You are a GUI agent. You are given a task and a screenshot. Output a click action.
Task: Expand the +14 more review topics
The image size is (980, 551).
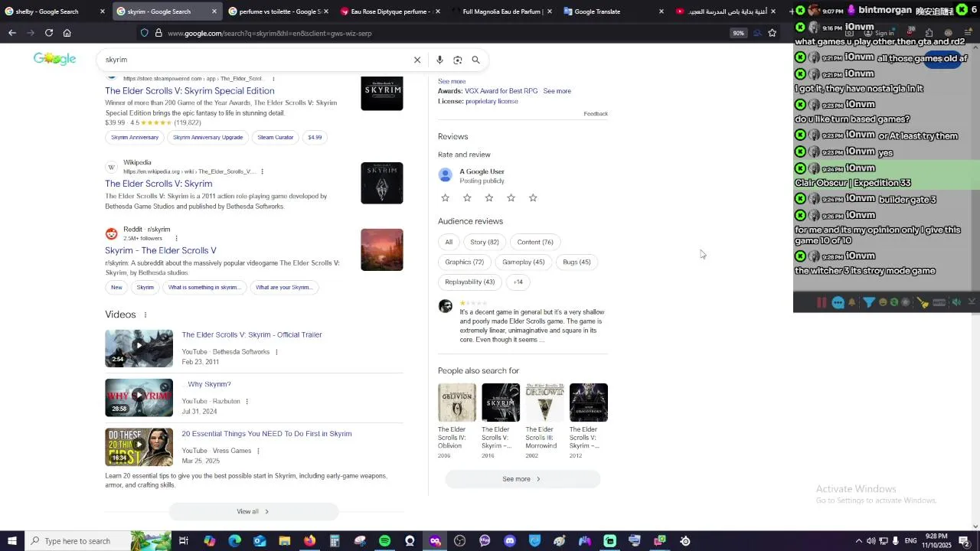518,282
